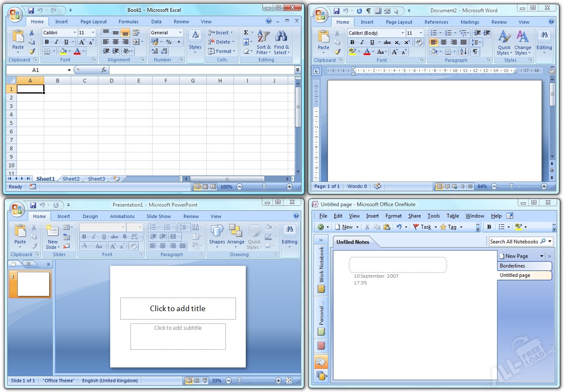
Task: Click AutoSum sigma in Excel
Action: [x=246, y=33]
